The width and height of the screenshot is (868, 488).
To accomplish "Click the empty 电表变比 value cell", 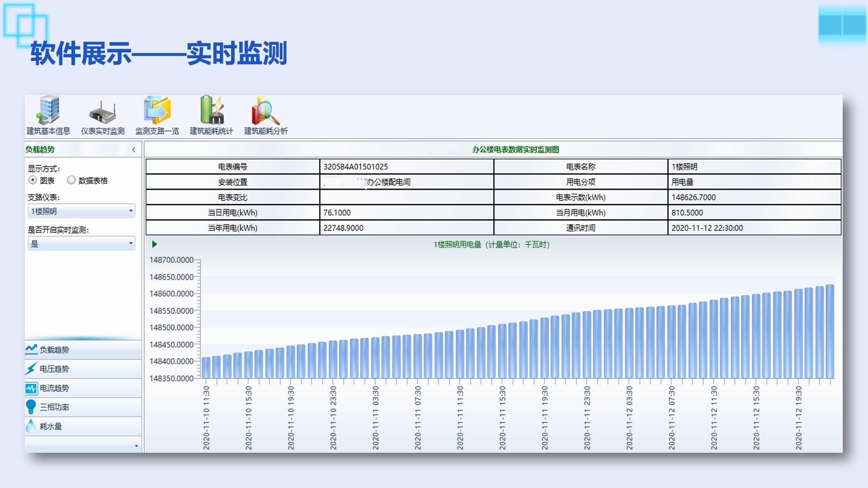I will [406, 197].
